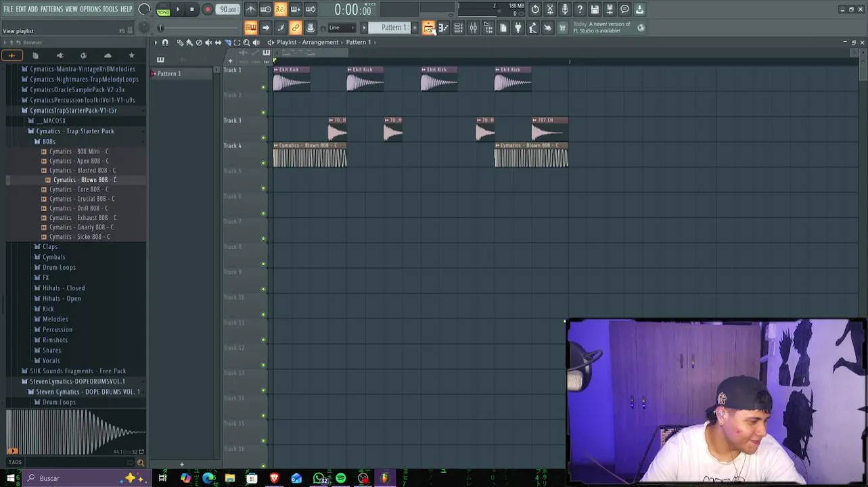Toggle Pat/Song mode switch

coord(163,9)
